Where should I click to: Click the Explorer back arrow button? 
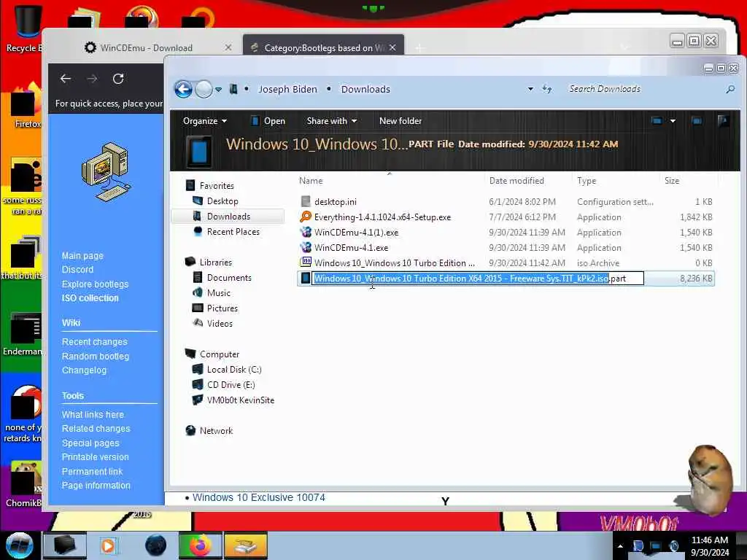(x=183, y=89)
